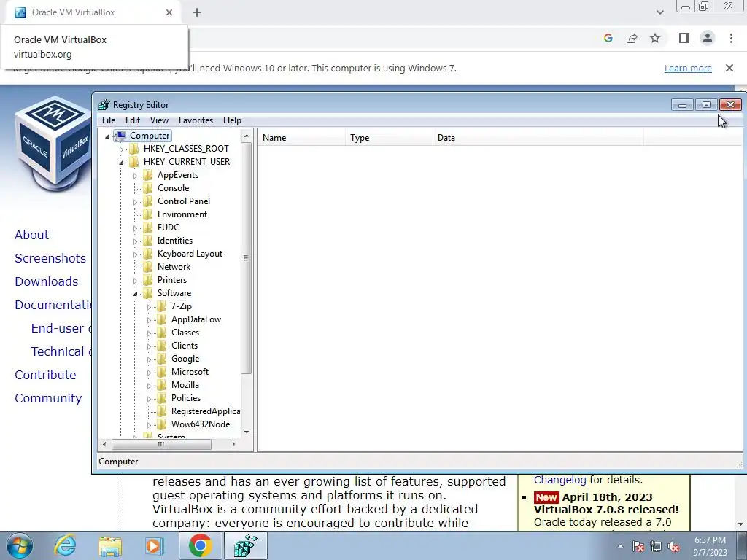
Task: Select the 7-Zip key
Action: pos(182,306)
